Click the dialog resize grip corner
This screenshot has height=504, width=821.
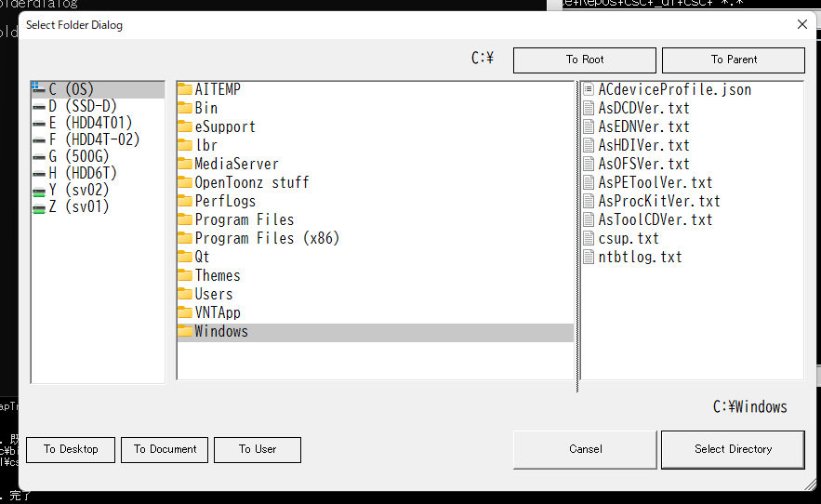coord(810,484)
